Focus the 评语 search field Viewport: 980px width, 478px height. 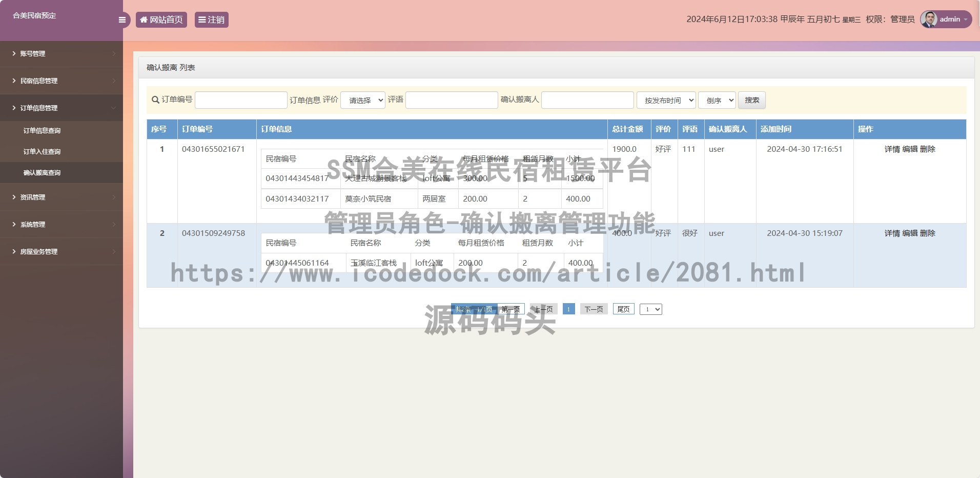click(452, 100)
